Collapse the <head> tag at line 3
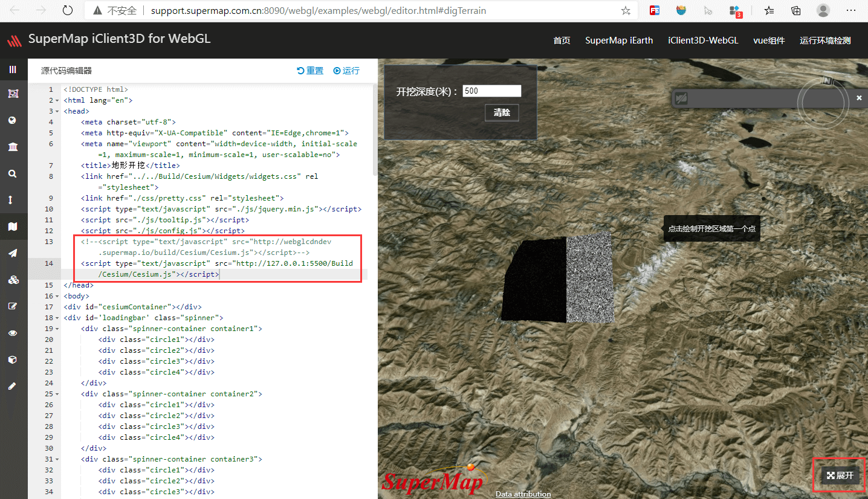 coord(57,111)
